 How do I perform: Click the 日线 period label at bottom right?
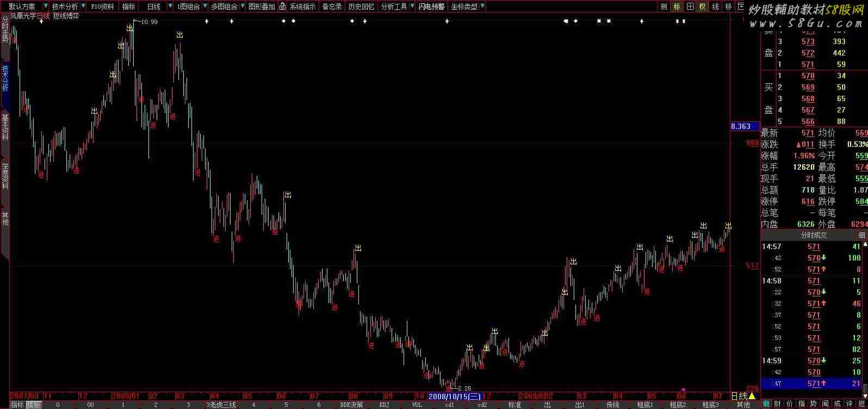[739, 396]
